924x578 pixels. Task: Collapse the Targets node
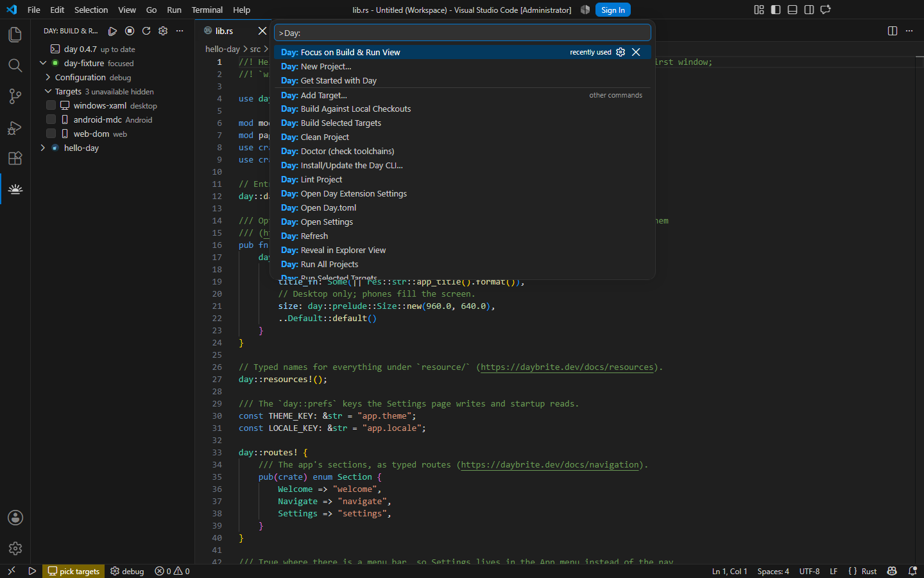pyautogui.click(x=47, y=91)
